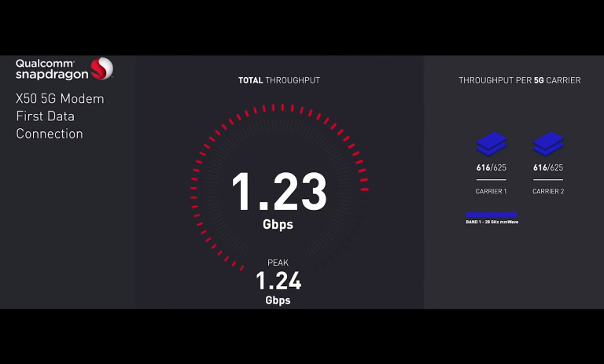
Task: Click the Qualcomm Snapdragon wordmark text
Action: (x=45, y=69)
